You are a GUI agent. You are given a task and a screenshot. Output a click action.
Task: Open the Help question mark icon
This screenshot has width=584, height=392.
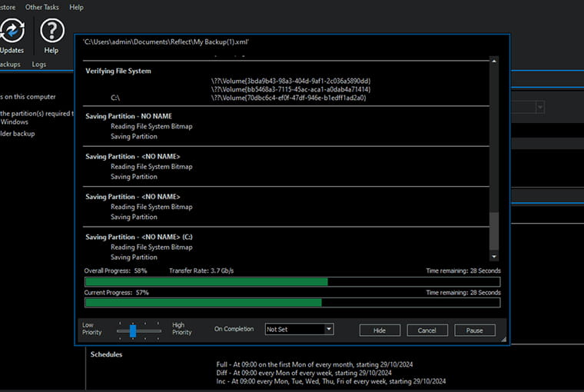pos(51,32)
